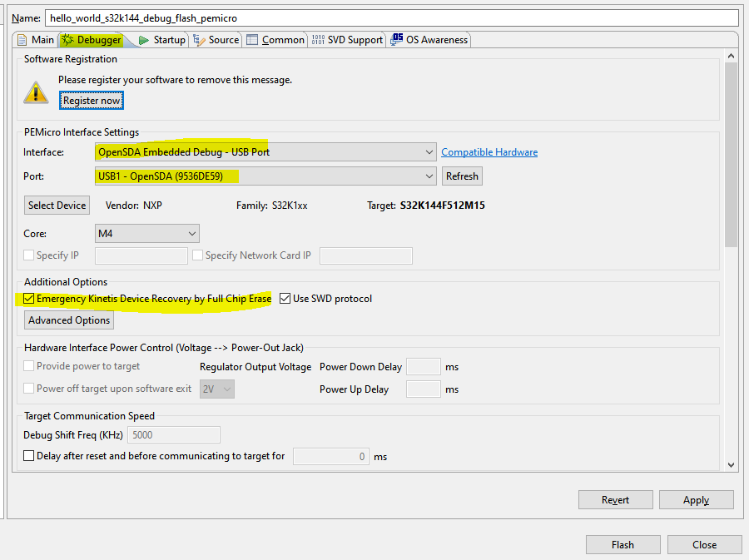
Task: Go to the Source tab
Action: (216, 40)
